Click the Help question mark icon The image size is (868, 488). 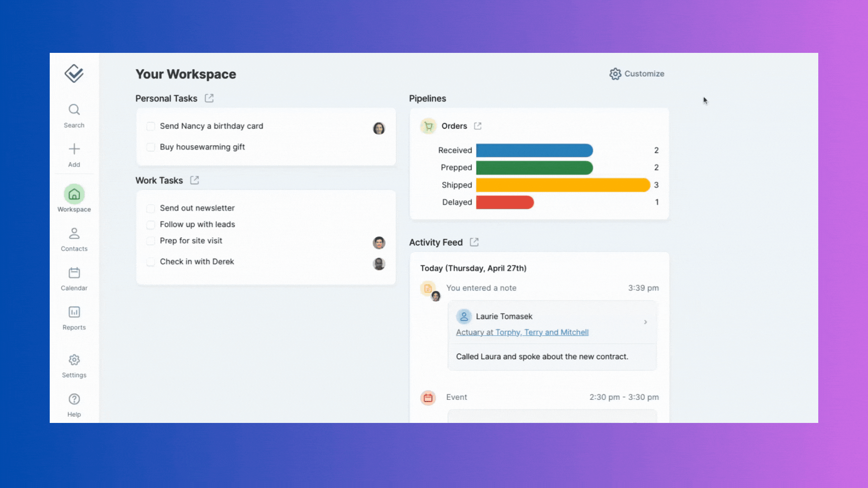74,399
